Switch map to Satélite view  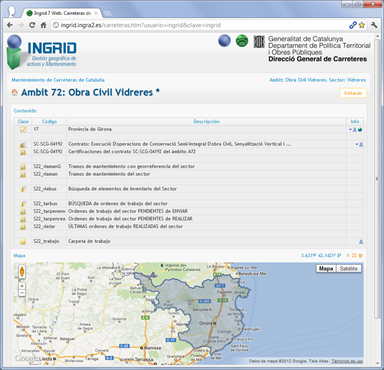tap(349, 269)
